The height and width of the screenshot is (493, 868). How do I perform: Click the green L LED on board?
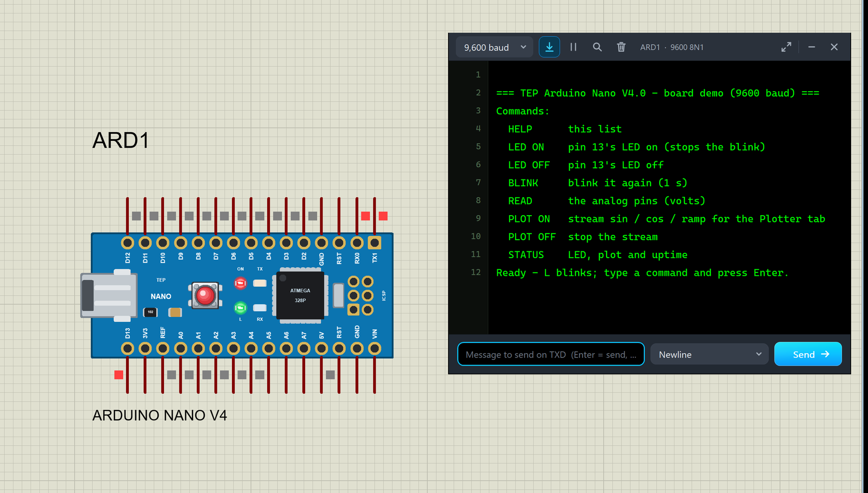pyautogui.click(x=240, y=308)
